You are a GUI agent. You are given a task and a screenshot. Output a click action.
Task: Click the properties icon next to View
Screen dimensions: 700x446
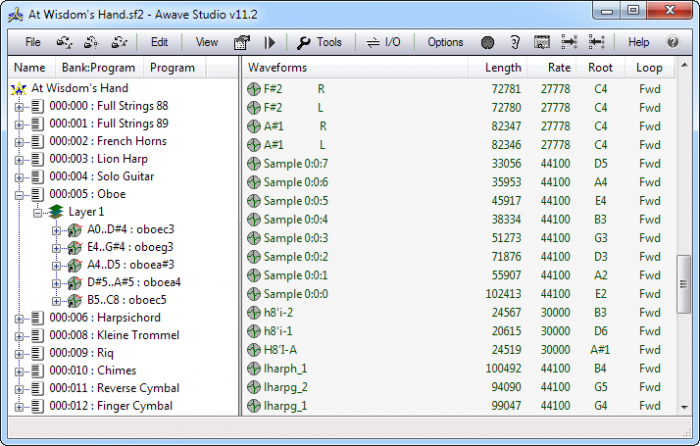(x=241, y=43)
